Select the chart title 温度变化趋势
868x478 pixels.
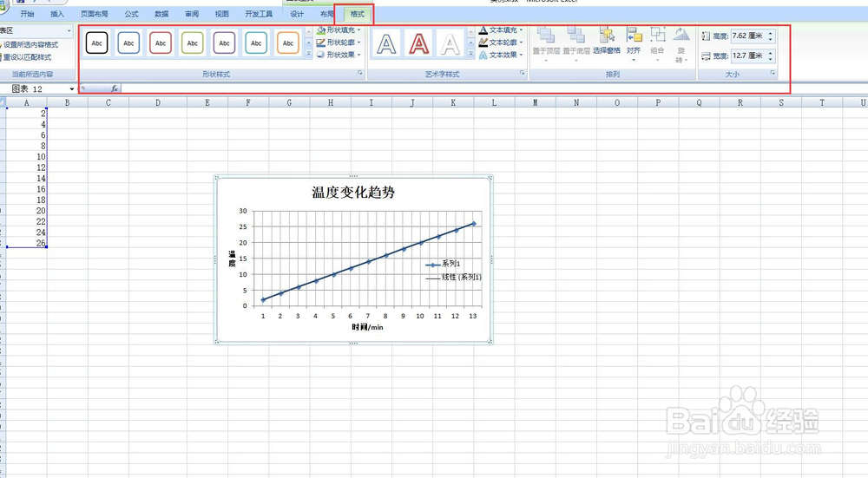pos(353,193)
